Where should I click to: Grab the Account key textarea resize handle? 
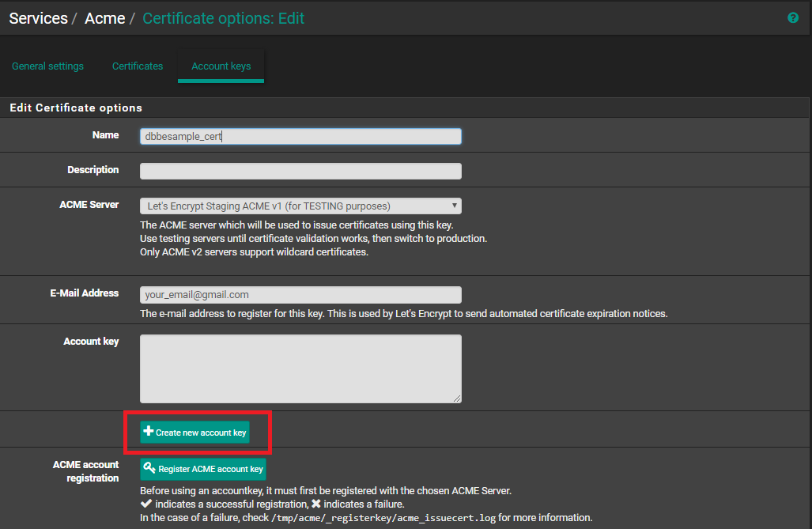click(457, 399)
